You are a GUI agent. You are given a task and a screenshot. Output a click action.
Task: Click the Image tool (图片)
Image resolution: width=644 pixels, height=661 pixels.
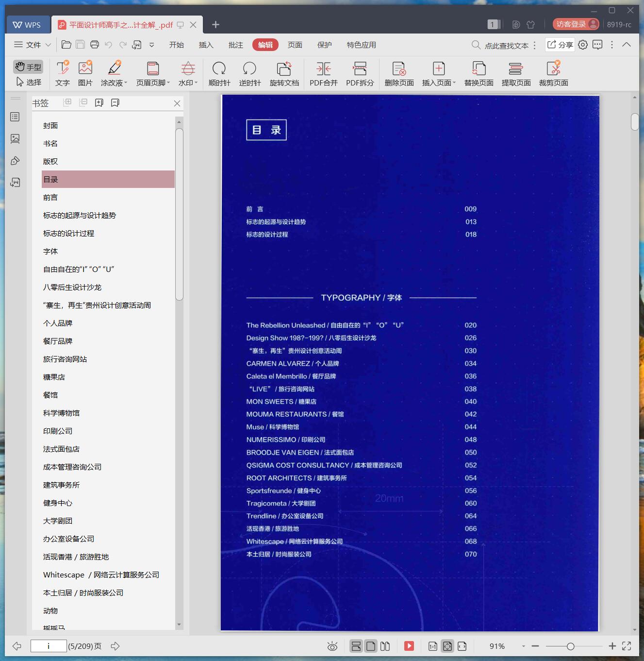pyautogui.click(x=85, y=74)
